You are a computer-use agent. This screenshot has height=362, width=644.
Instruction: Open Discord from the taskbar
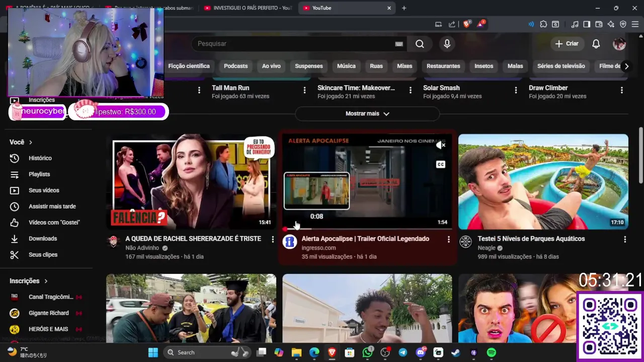[421, 352]
